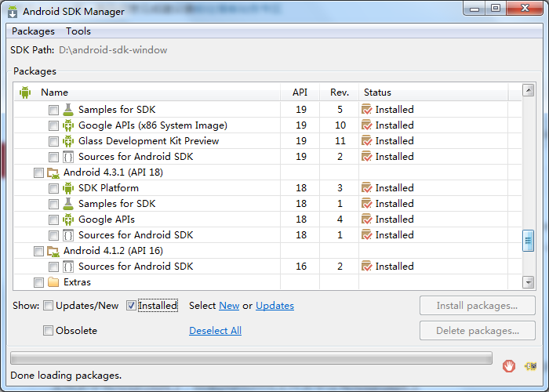Click the Android 4.3.1 folder icon

point(53,172)
